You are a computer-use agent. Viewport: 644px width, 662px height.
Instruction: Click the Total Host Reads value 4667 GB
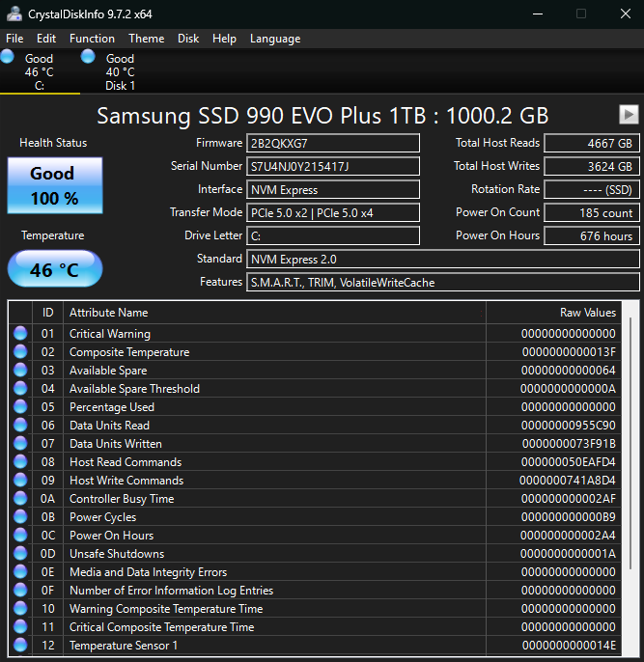(592, 143)
